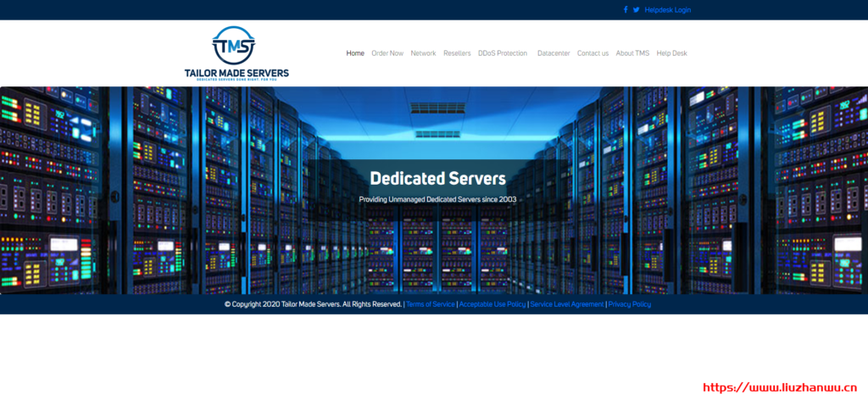Open the Help Desk menu item
The image size is (868, 405).
point(672,53)
